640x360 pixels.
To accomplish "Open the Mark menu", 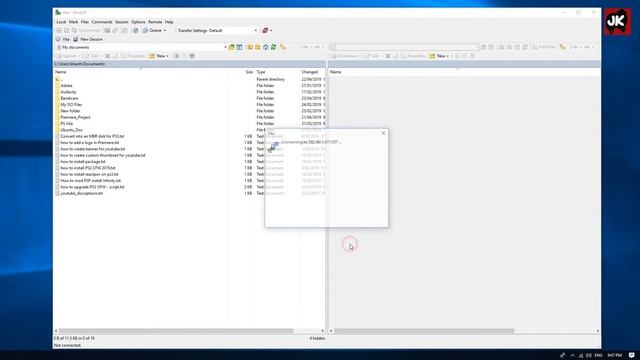I will click(73, 22).
